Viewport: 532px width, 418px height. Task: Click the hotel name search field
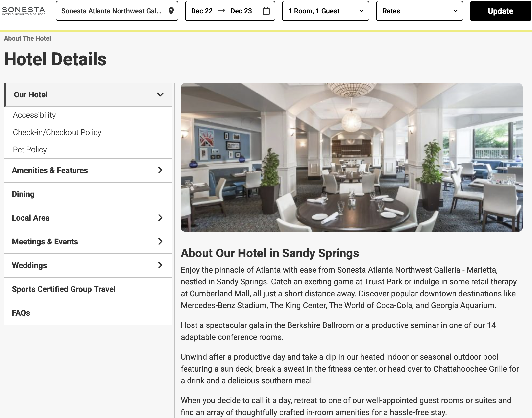[x=117, y=11]
